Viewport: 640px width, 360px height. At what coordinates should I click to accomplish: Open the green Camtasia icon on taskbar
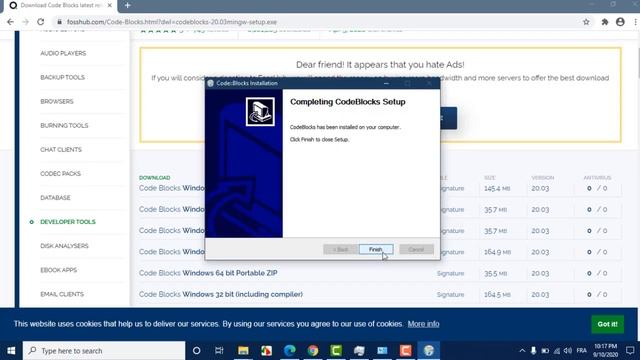tap(336, 351)
